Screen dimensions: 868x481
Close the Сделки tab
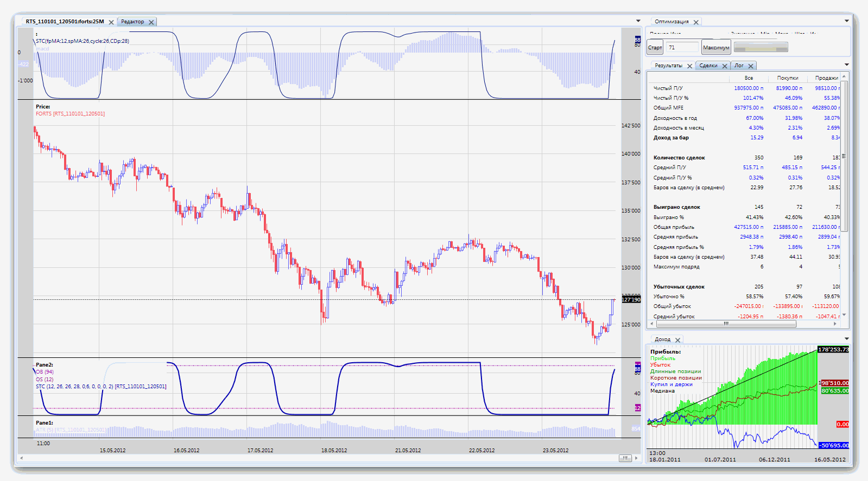[x=725, y=66]
